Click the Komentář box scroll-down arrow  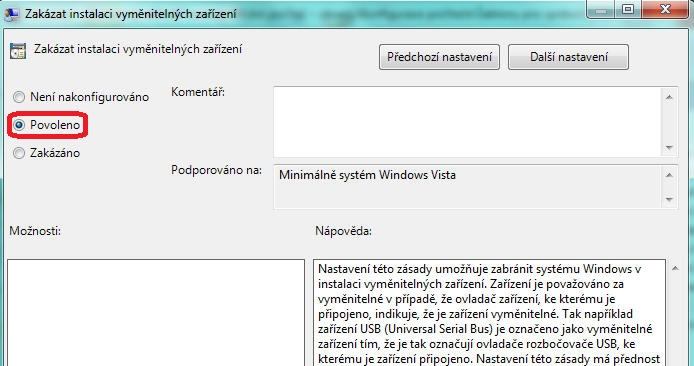tap(669, 147)
